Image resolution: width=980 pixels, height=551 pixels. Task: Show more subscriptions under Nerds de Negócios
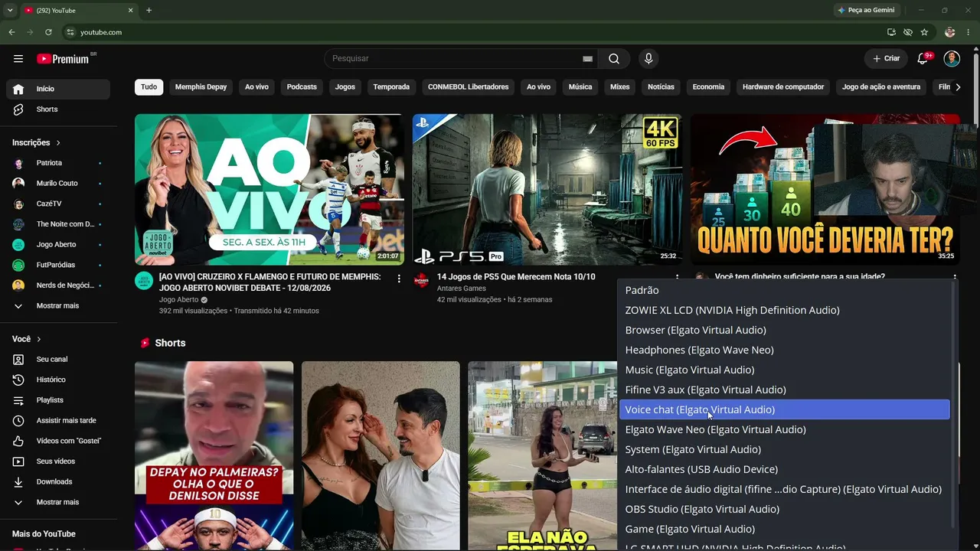coord(58,305)
